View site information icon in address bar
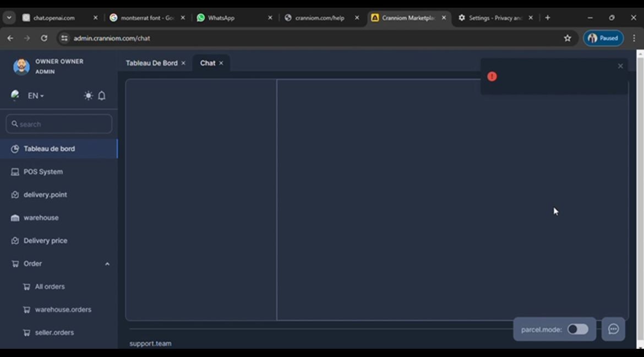644x357 pixels. tap(64, 38)
